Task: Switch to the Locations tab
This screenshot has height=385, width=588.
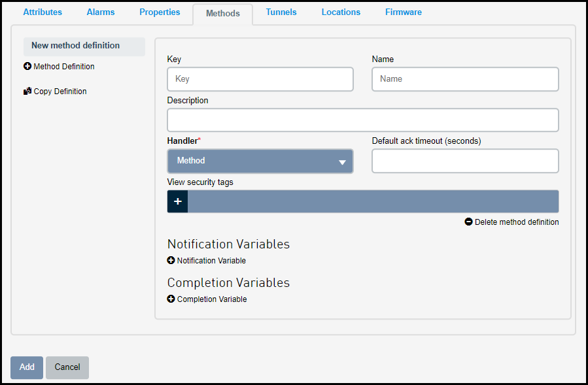Action: tap(341, 12)
